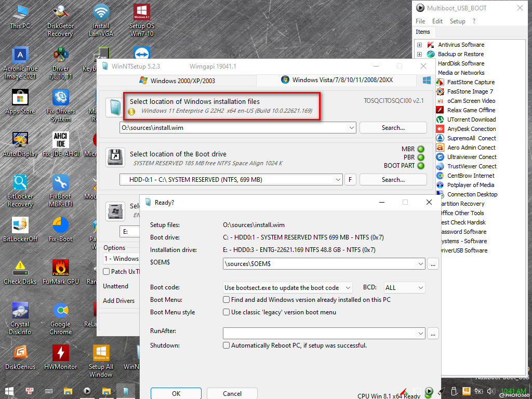The height and width of the screenshot is (399, 532).
Task: Click the F format button
Action: click(350, 179)
